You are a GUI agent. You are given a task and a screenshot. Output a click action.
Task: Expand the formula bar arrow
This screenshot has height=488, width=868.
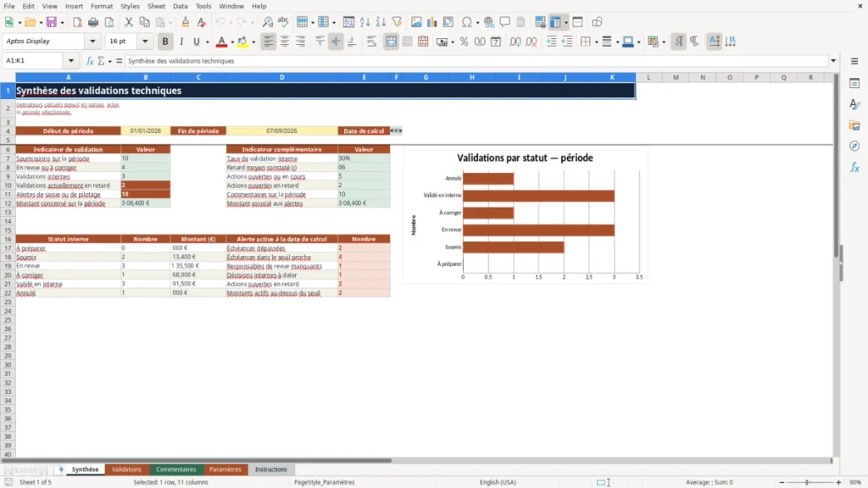833,61
